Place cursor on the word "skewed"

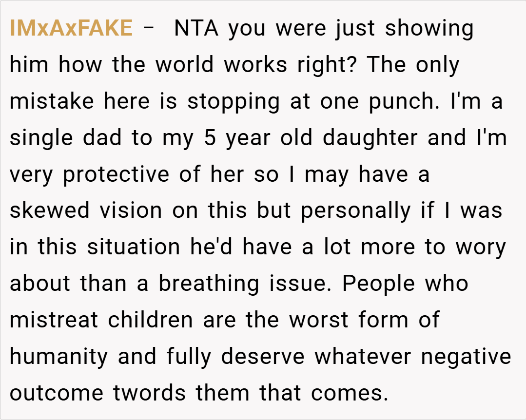[x=50, y=211]
